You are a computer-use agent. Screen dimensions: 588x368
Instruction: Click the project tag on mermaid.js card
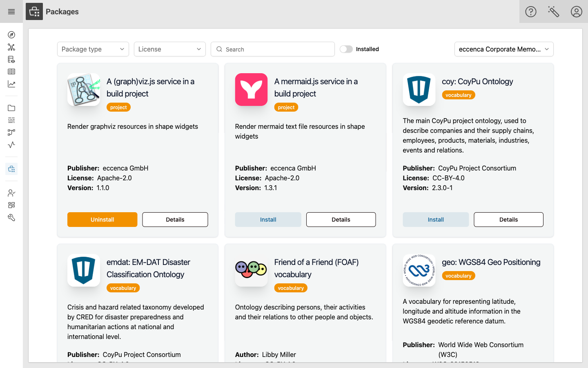[286, 107]
